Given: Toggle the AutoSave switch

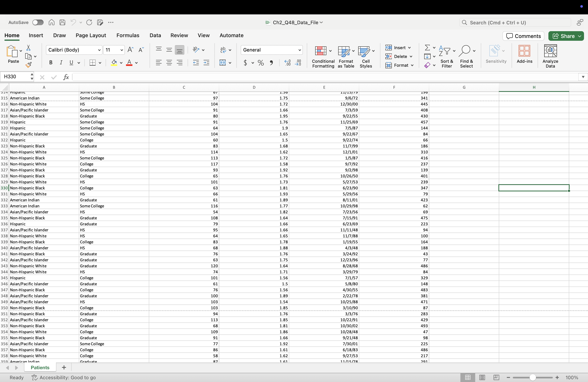Looking at the screenshot, I should point(38,22).
